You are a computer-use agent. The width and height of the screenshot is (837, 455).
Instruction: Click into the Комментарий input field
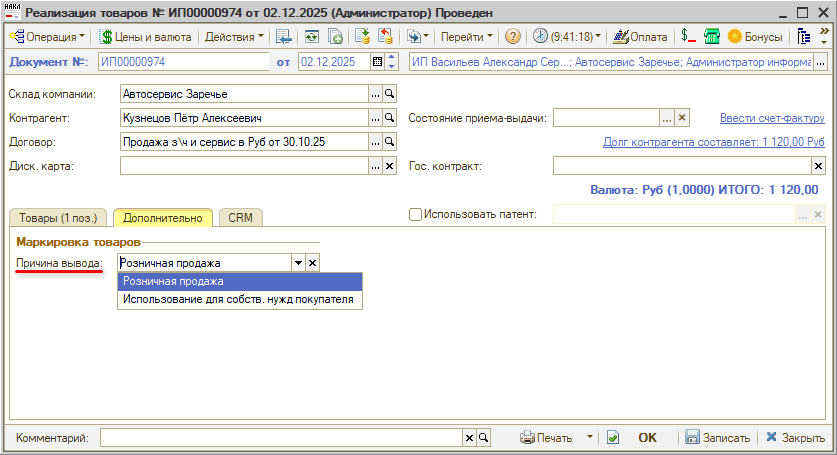click(x=280, y=438)
